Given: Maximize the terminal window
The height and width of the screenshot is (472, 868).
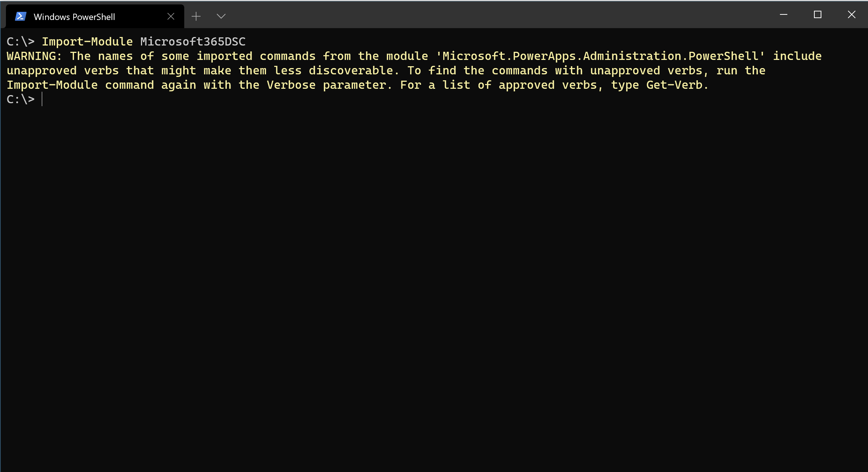Looking at the screenshot, I should coord(818,15).
